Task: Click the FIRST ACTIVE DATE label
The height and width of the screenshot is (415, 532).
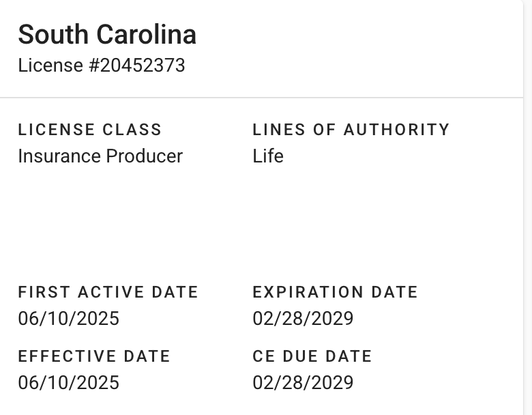Action: [x=108, y=292]
